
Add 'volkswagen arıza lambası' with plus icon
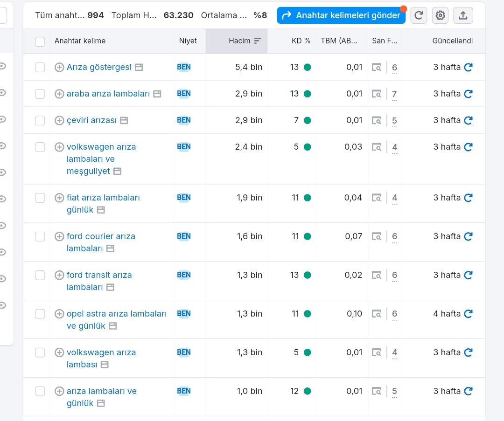pyautogui.click(x=59, y=352)
